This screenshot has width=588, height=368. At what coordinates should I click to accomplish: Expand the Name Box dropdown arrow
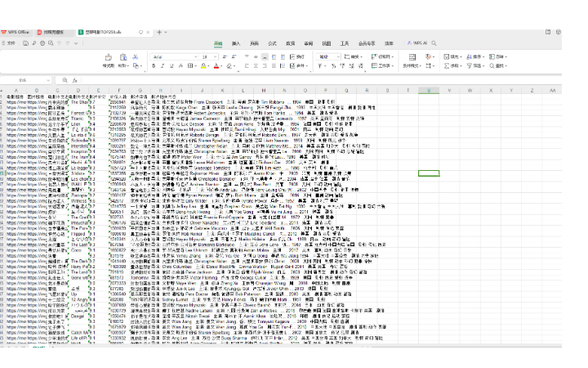48,80
